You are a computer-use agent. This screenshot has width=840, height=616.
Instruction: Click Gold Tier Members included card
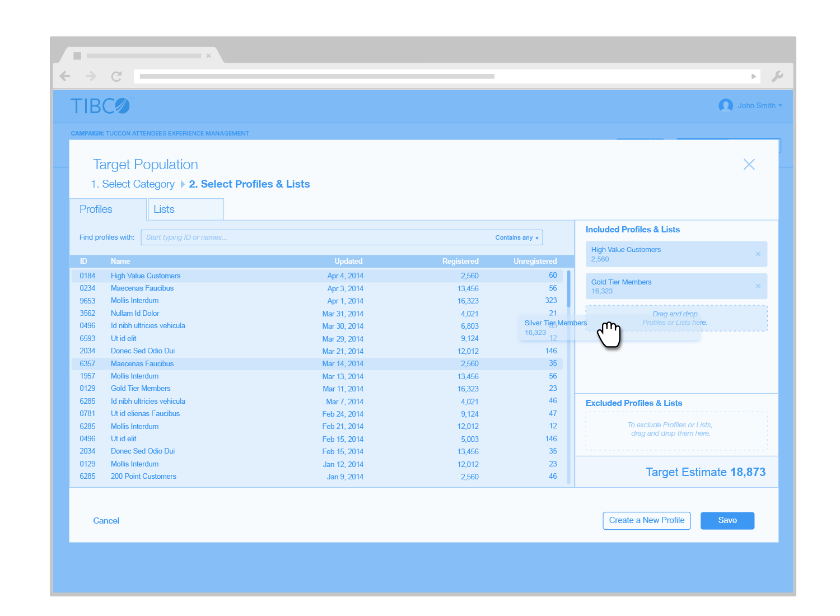[x=676, y=286]
